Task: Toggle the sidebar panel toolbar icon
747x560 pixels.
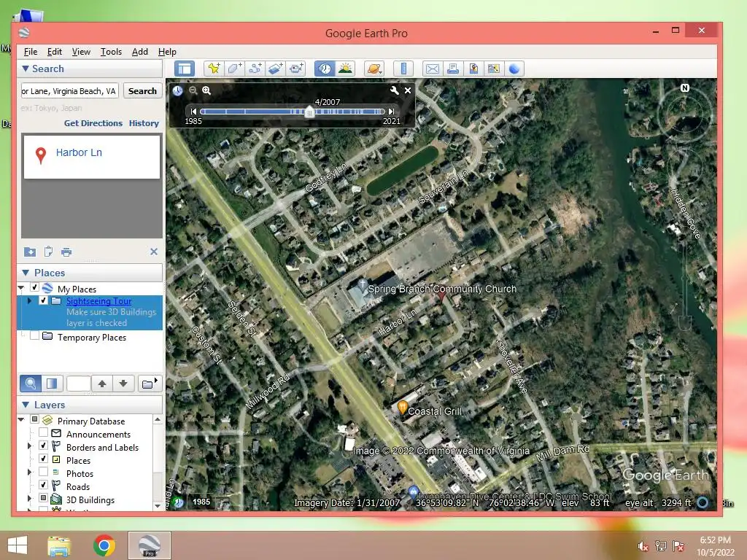Action: pos(185,69)
